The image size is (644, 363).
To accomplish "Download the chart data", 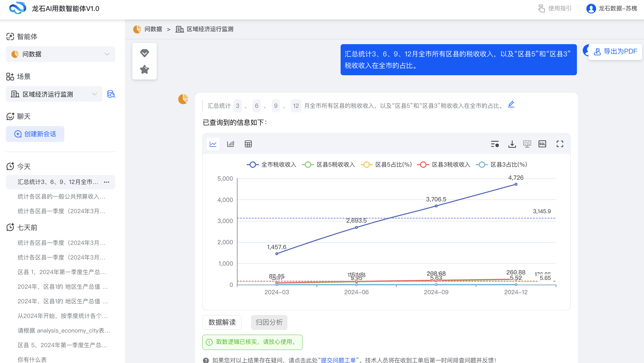I will [x=512, y=144].
